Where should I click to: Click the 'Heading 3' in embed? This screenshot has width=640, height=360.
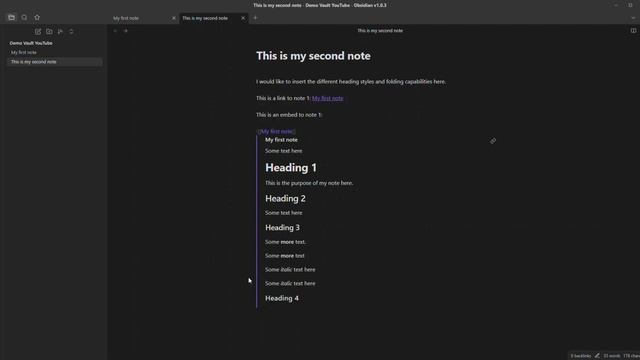[x=282, y=227]
